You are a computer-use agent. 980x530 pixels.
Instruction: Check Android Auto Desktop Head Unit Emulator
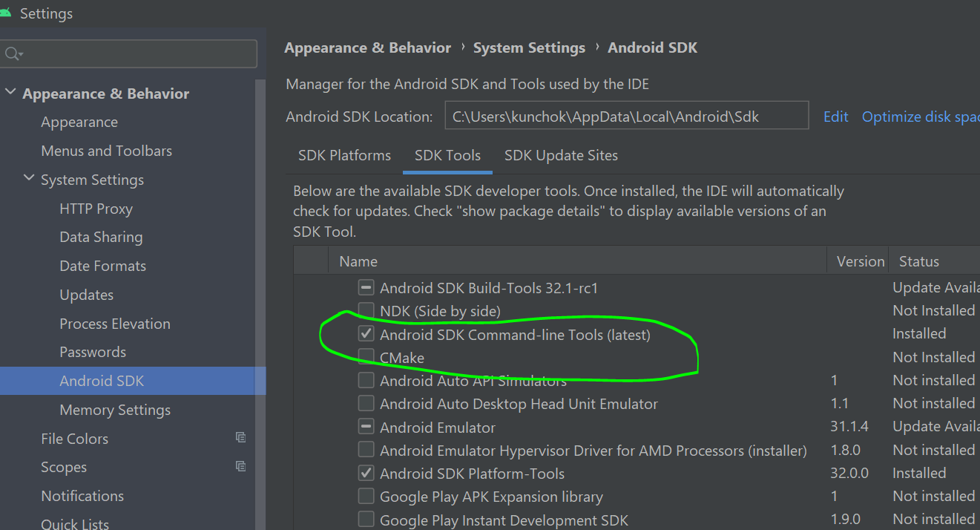pos(366,404)
